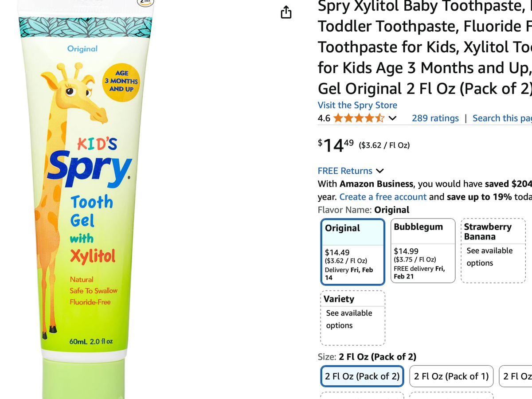Choose the Bubblegum flavor option
This screenshot has width=532, height=399.
coord(423,250)
